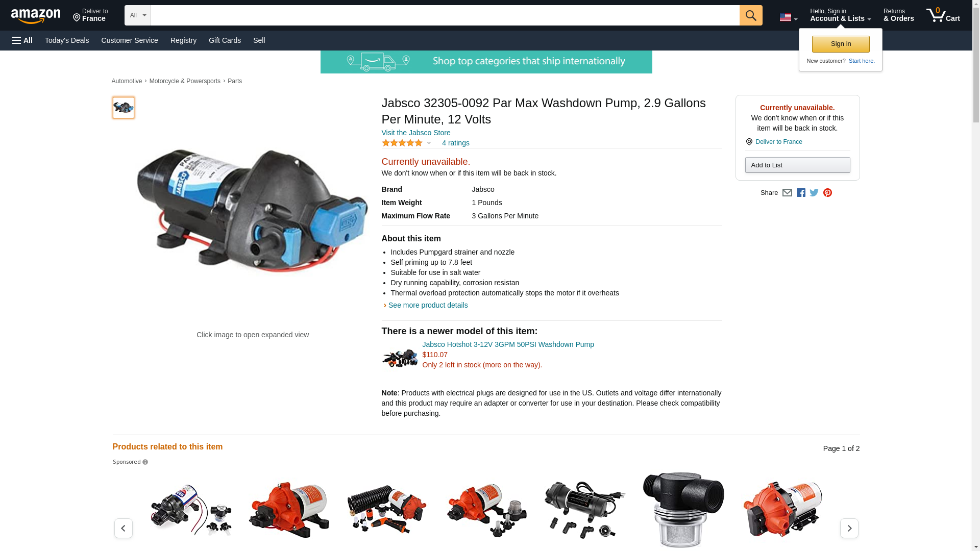Share product on Pinterest icon

click(x=827, y=193)
